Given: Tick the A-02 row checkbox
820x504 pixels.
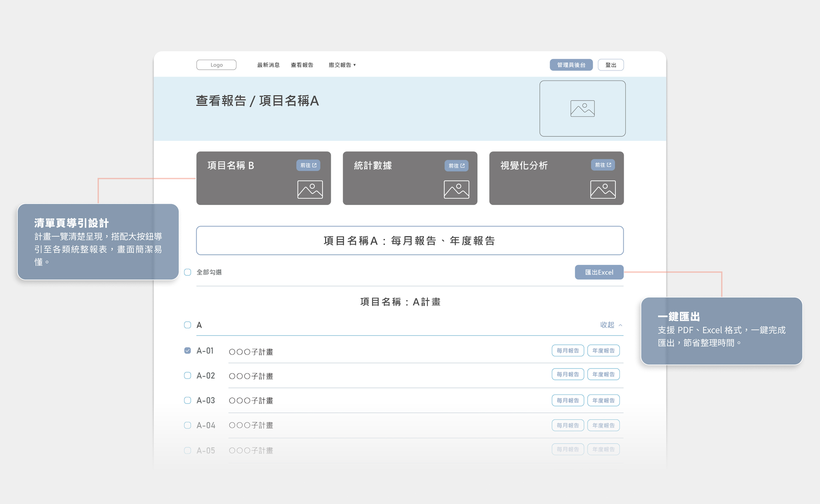Looking at the screenshot, I should click(x=187, y=375).
